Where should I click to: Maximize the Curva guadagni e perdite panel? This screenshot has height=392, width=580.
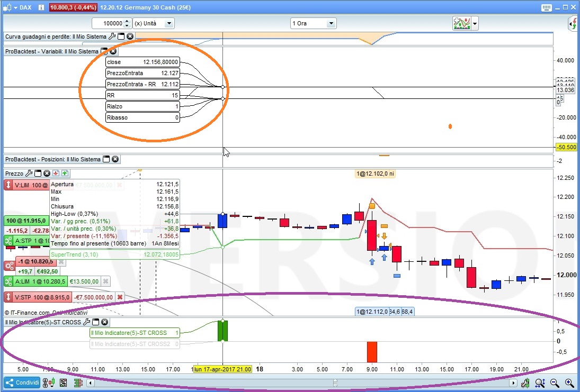(121, 36)
